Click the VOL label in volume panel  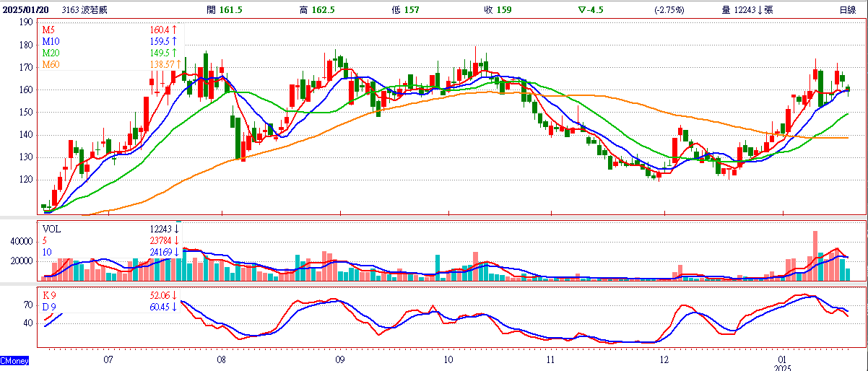pyautogui.click(x=51, y=228)
